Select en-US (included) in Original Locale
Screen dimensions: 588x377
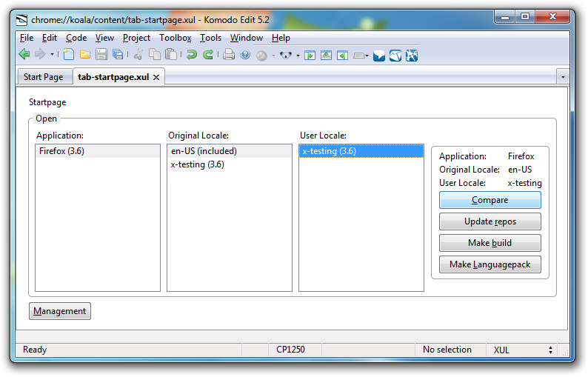tap(229, 151)
